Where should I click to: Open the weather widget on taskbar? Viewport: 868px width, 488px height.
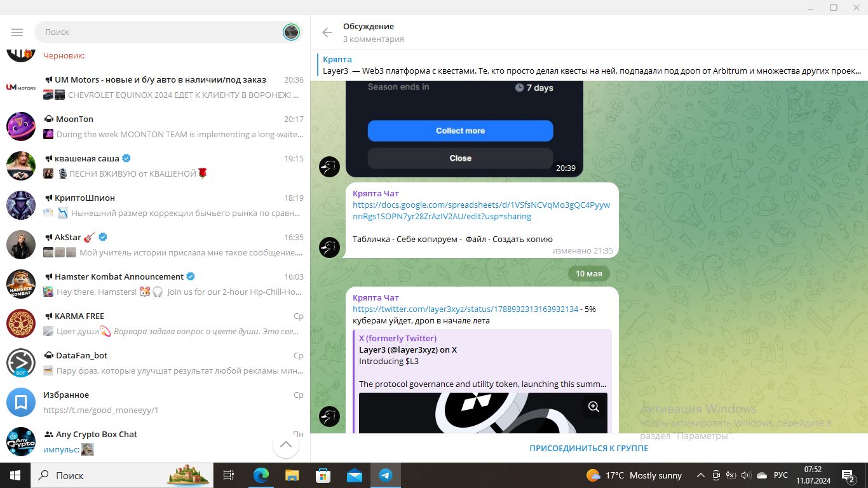(x=634, y=475)
